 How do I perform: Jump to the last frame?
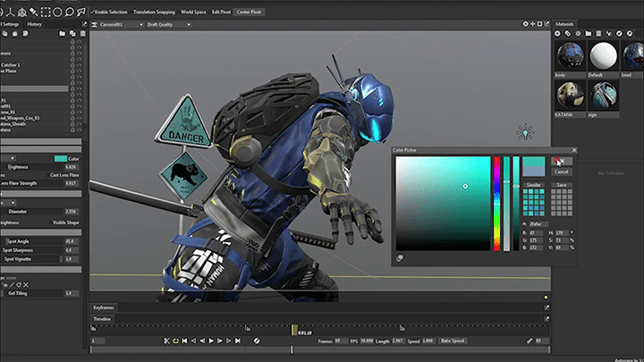[238, 341]
